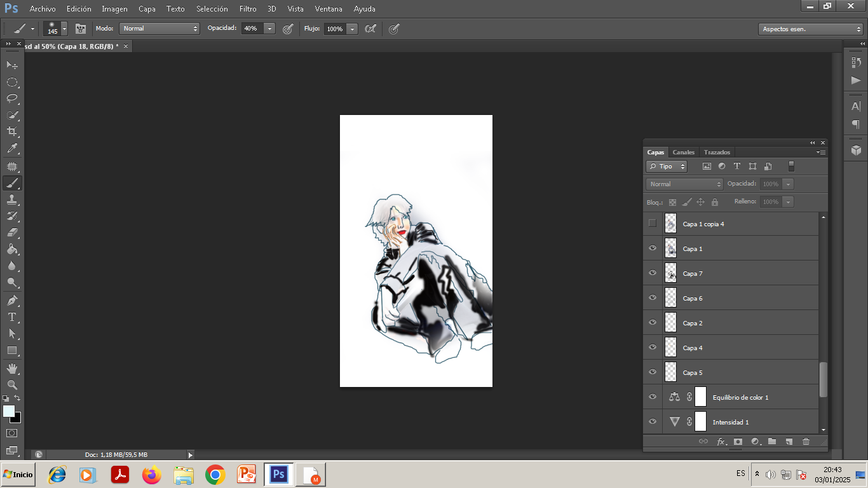Open Google Chrome from the taskbar
This screenshot has height=488, width=868.
215,475
